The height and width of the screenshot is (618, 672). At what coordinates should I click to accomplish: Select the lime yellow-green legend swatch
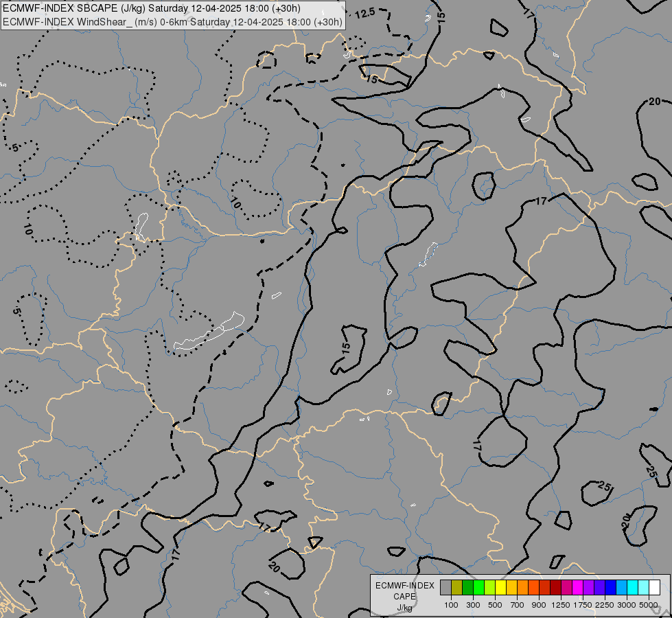coord(490,588)
